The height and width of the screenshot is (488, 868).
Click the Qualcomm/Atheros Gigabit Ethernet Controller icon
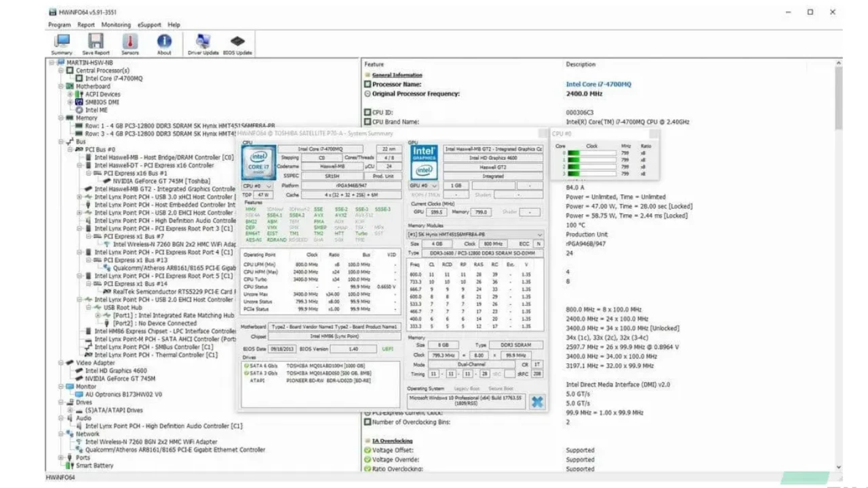click(x=79, y=450)
